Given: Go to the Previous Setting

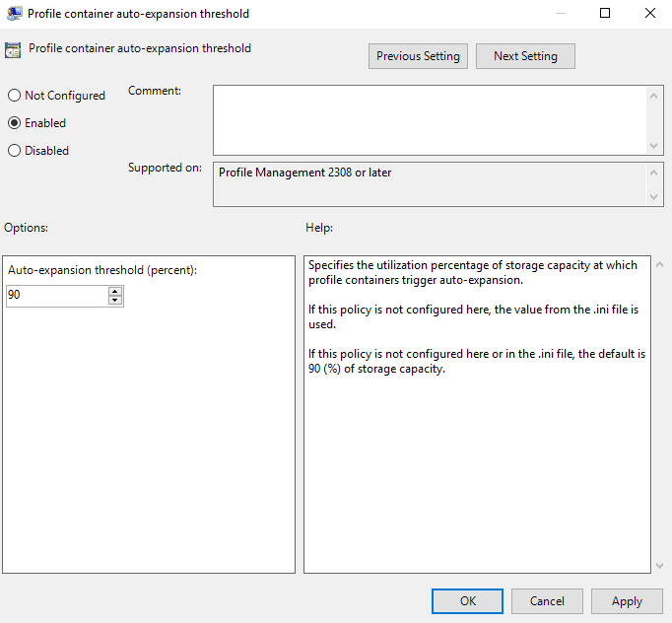Looking at the screenshot, I should click(x=418, y=56).
